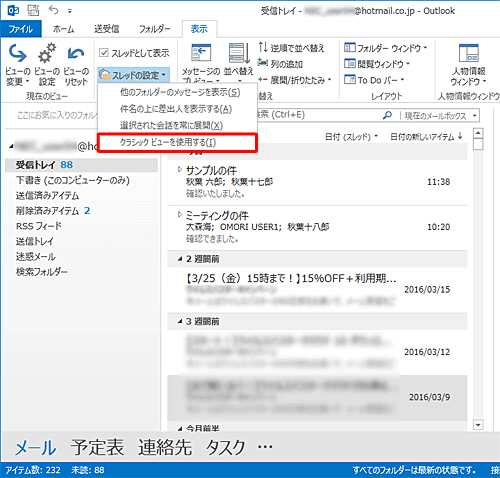500x478 pixels.
Task: Select クラシック ビューを使用する(I)
Action: coord(177,143)
